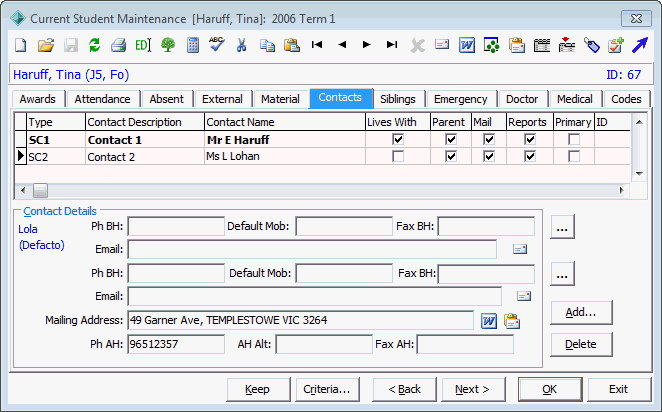Click the Keep button
The height and width of the screenshot is (412, 662).
pyautogui.click(x=258, y=389)
